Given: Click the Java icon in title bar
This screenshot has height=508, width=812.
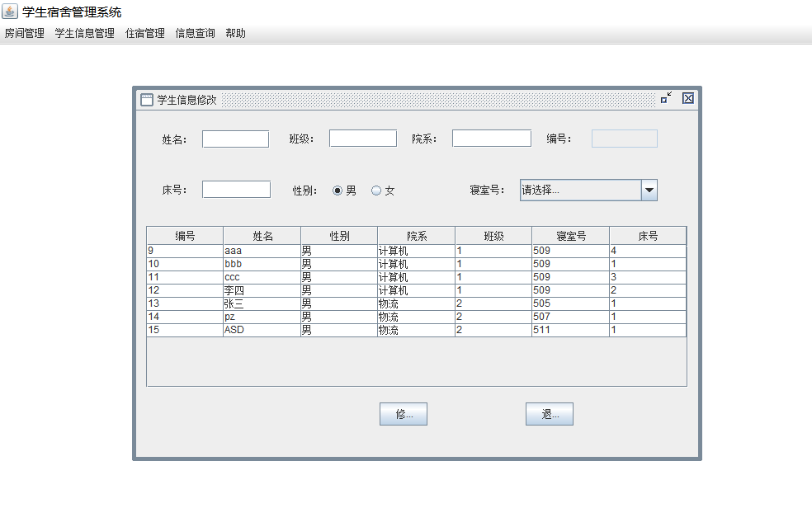Looking at the screenshot, I should pos(10,12).
